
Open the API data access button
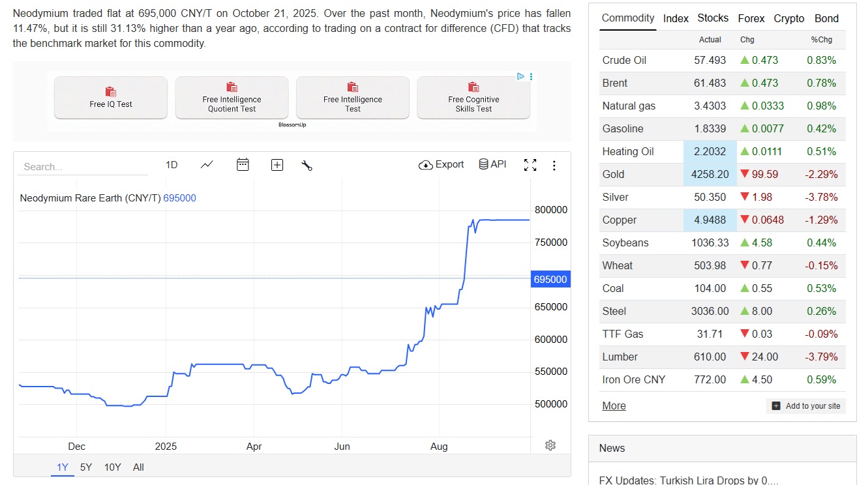pos(492,164)
